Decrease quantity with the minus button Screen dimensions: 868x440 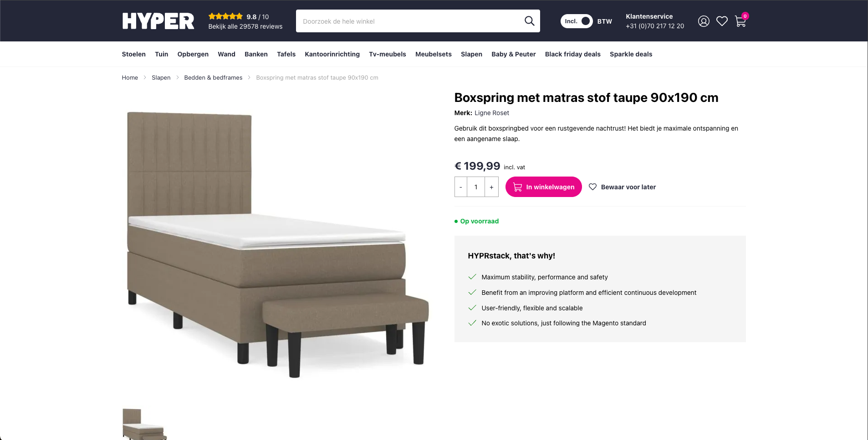point(461,187)
